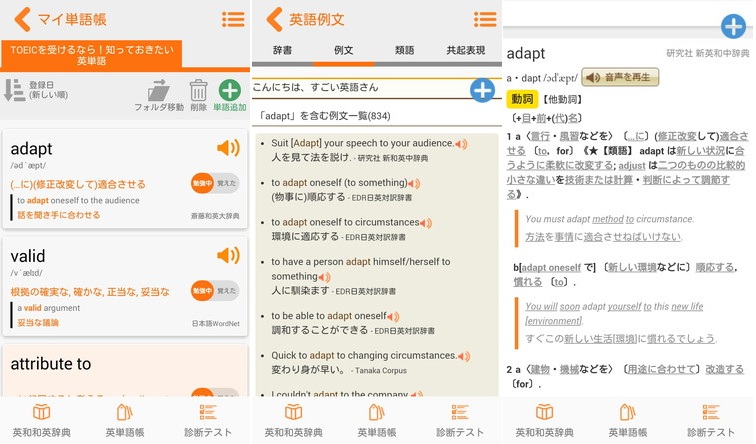Play pronunciation for the adapt word card
This screenshot has height=444, width=756.
coord(228,149)
